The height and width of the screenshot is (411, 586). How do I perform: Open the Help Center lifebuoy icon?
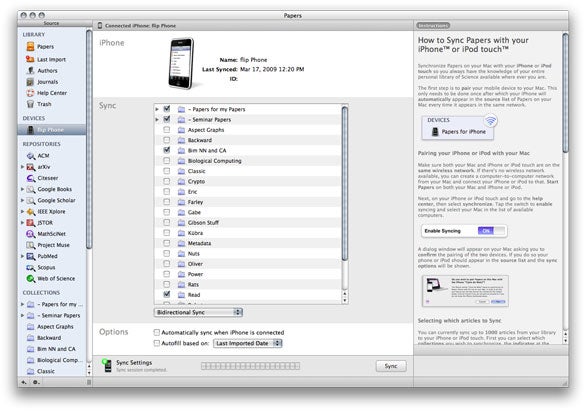pyautogui.click(x=30, y=93)
